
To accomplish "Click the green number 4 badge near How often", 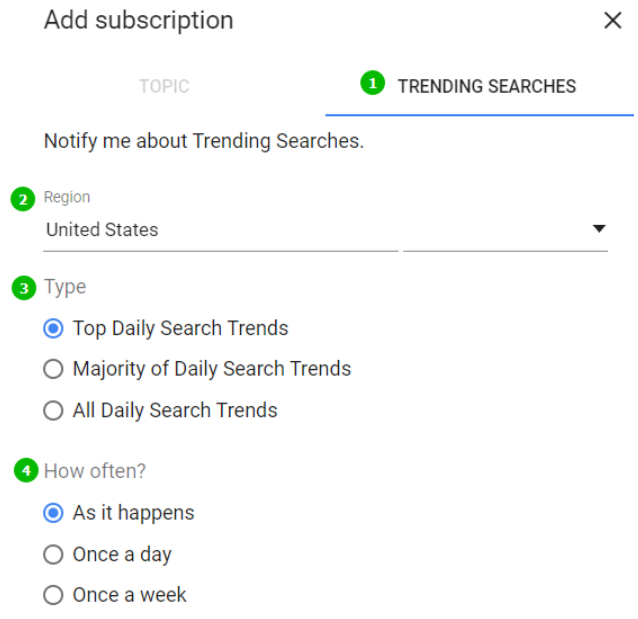I will [x=25, y=469].
